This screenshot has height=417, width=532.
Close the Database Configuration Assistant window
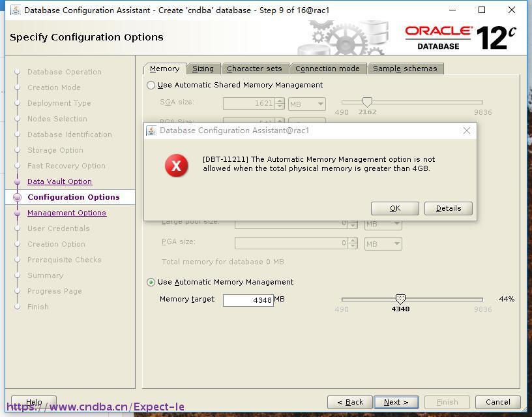512,10
